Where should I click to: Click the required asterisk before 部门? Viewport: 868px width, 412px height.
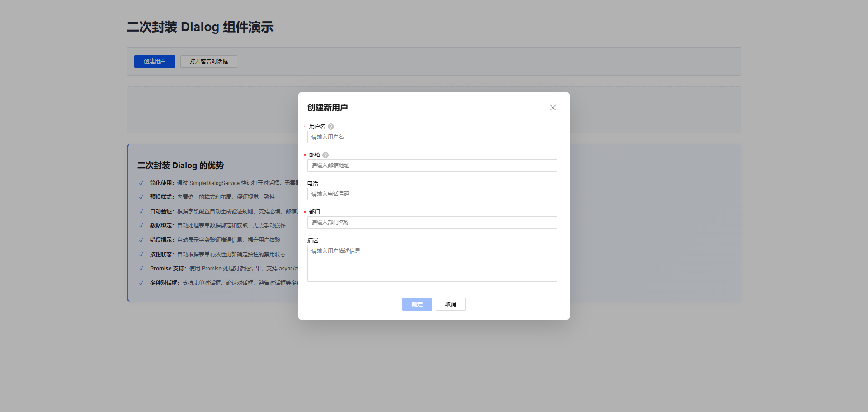[305, 212]
